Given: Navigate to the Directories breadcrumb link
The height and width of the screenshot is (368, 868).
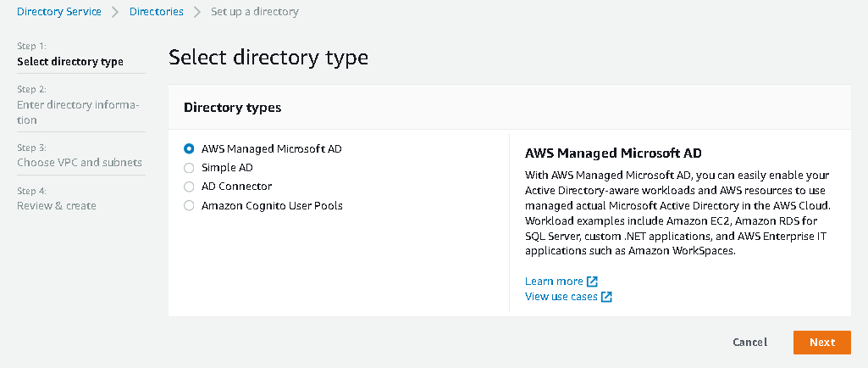Looking at the screenshot, I should click(x=157, y=12).
